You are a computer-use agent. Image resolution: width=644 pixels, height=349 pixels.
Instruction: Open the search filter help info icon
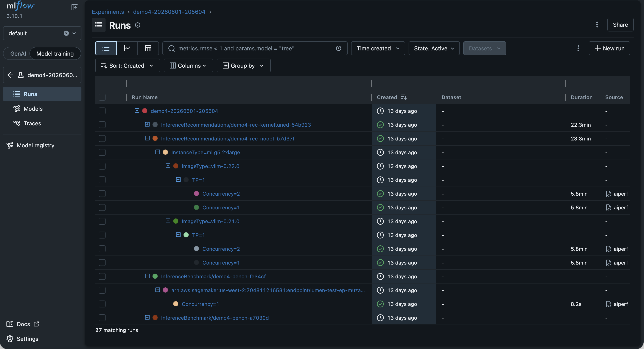(x=339, y=48)
